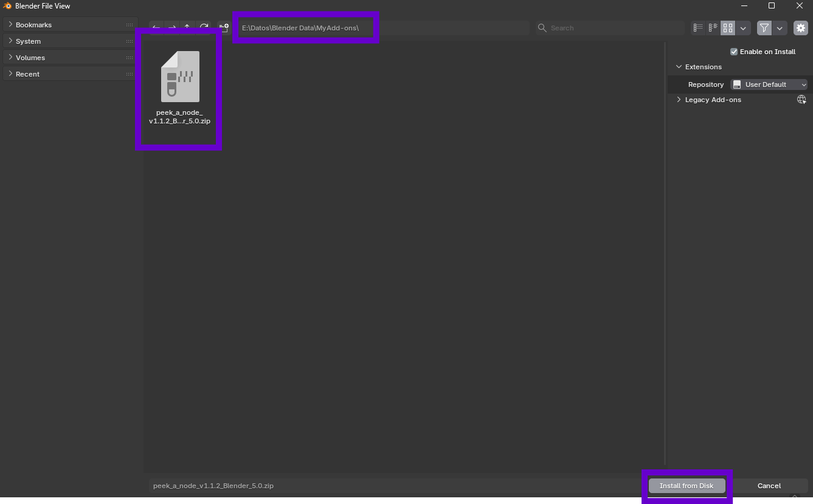Click the Legacy Add-ons globe icon
The height and width of the screenshot is (504, 813).
point(801,100)
